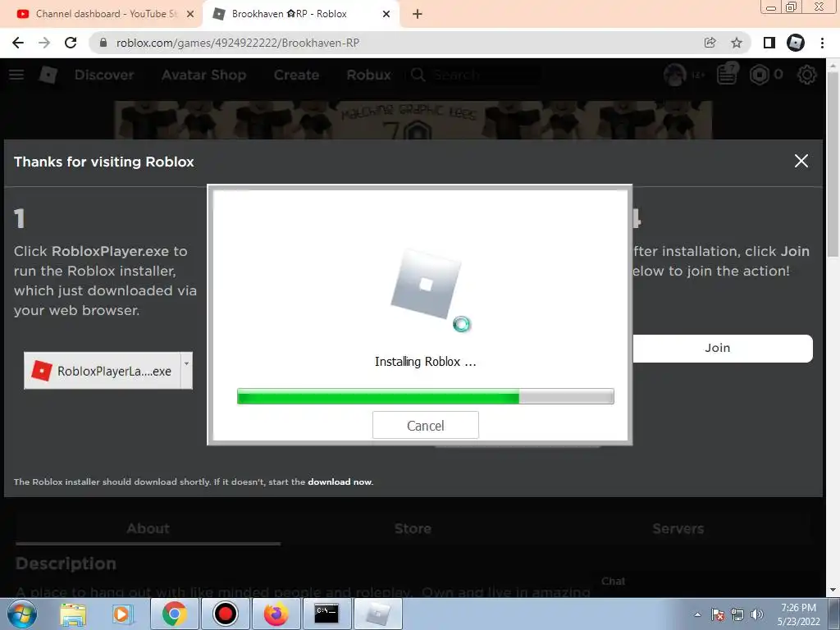Click the download now link
The width and height of the screenshot is (840, 630).
click(x=340, y=482)
